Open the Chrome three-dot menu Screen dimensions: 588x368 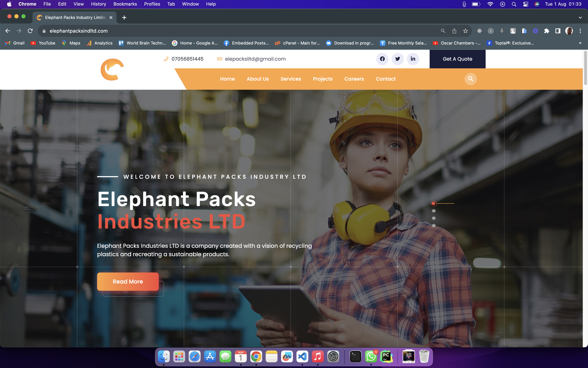(x=580, y=31)
